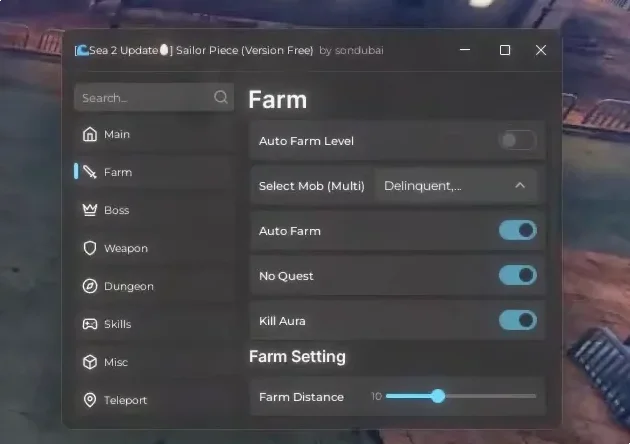630x444 pixels.
Task: Click the house icon beside Main
Action: coord(90,134)
